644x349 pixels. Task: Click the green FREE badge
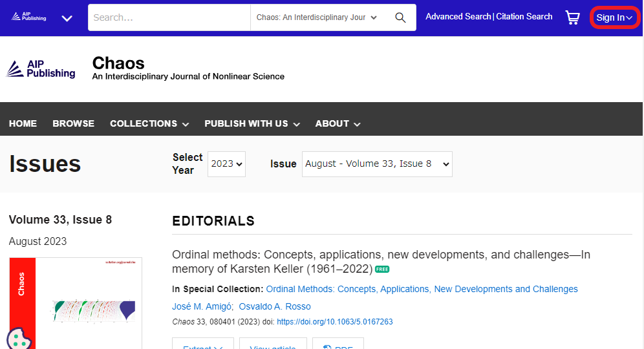pos(382,270)
